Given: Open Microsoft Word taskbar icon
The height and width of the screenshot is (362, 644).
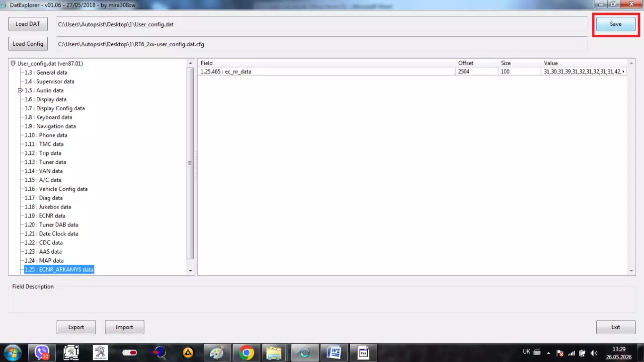Looking at the screenshot, I should (334, 353).
